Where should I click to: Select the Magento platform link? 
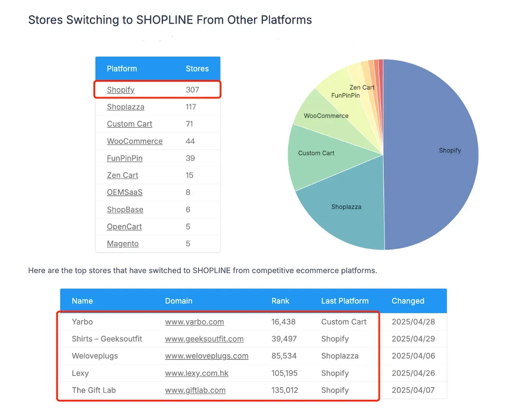point(123,244)
